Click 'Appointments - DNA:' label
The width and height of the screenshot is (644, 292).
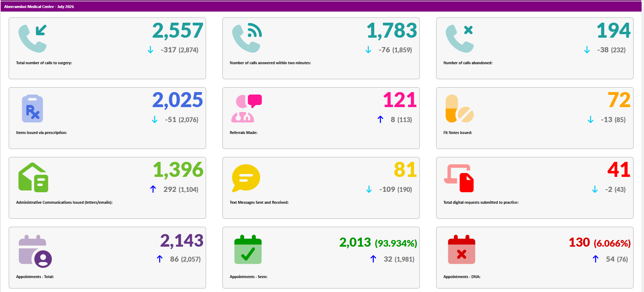pos(462,277)
